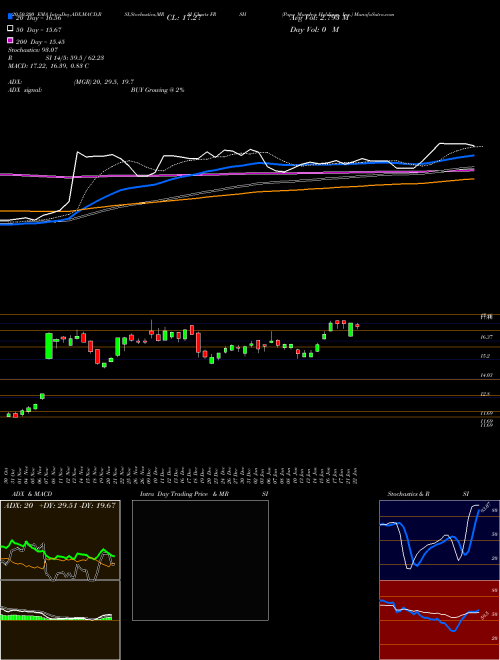Click the 'Stochastics: 93.07' readout
This screenshot has width=500, height=660.
tap(33, 50)
